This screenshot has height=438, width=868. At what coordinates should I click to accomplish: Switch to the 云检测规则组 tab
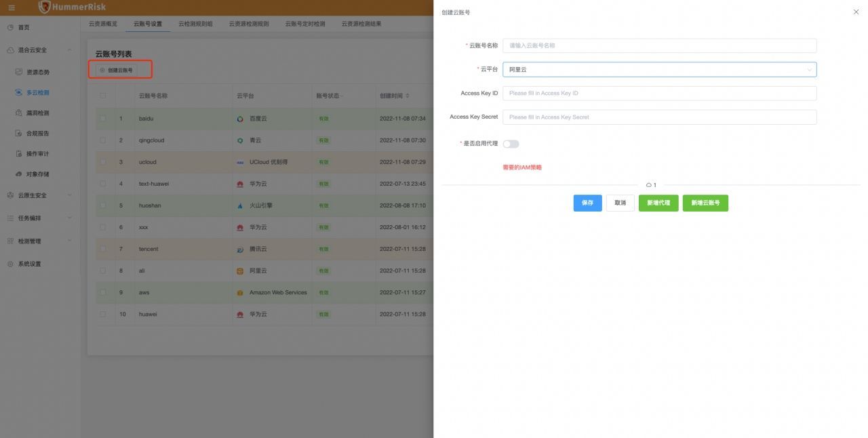(195, 24)
